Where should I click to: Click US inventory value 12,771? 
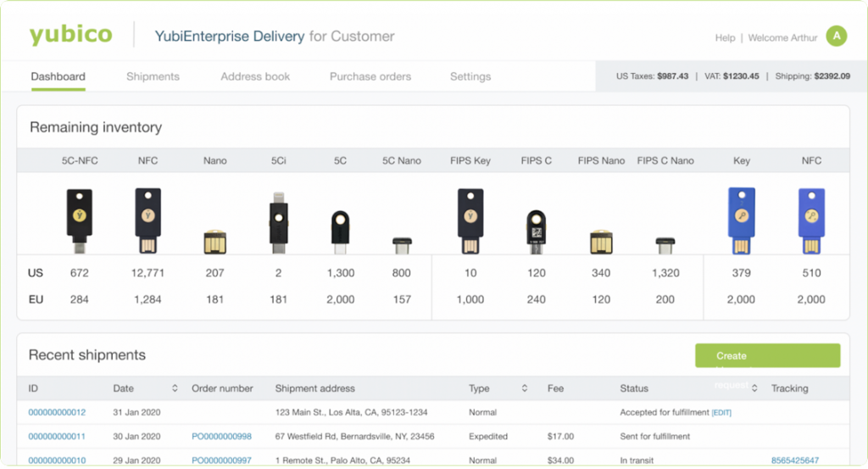click(147, 273)
